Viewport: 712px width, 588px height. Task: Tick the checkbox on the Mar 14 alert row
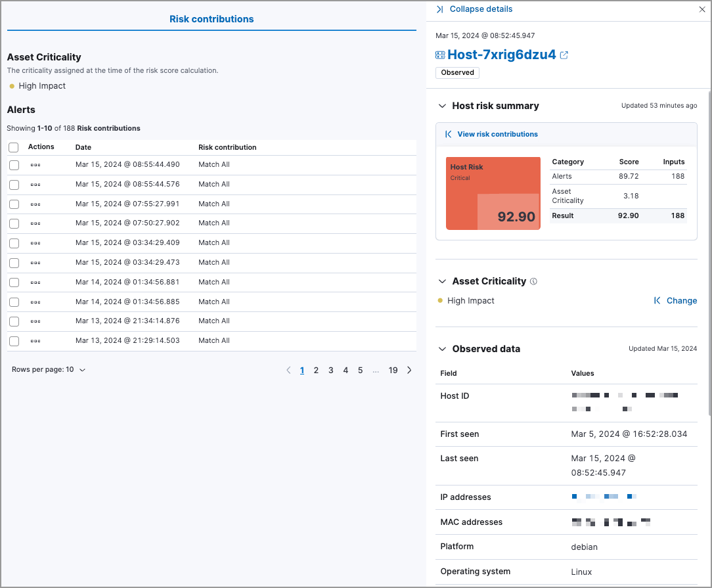coord(14,282)
